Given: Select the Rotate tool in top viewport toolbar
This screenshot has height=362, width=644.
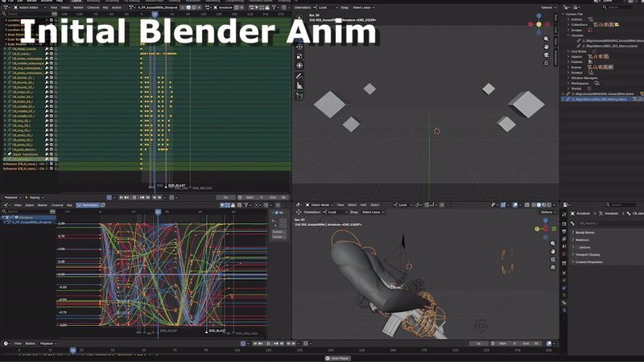Looking at the screenshot, I should point(299,47).
